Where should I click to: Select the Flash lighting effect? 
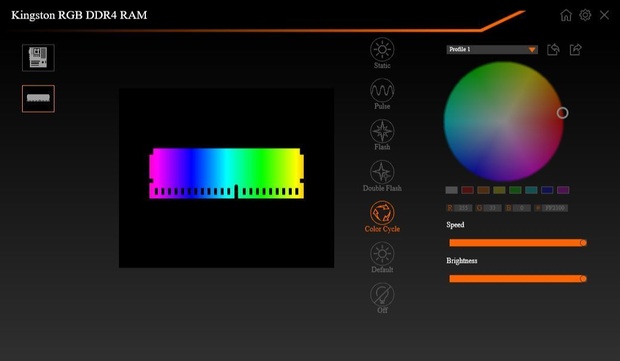click(382, 131)
